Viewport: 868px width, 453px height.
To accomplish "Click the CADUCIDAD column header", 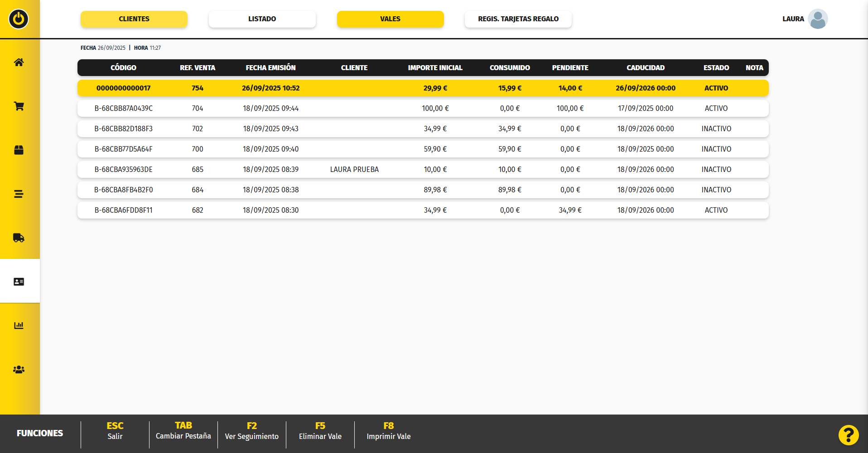I will click(645, 68).
